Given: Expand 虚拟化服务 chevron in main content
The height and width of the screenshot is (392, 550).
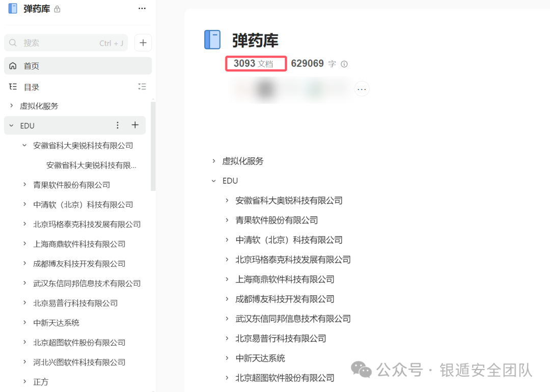Looking at the screenshot, I should (x=214, y=160).
